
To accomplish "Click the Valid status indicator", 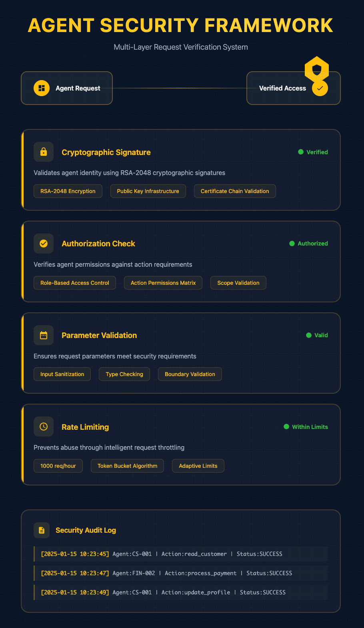I will [317, 335].
